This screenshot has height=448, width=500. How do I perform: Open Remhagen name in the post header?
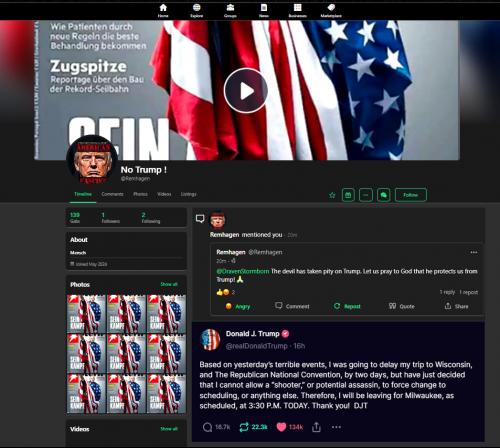coord(231,252)
